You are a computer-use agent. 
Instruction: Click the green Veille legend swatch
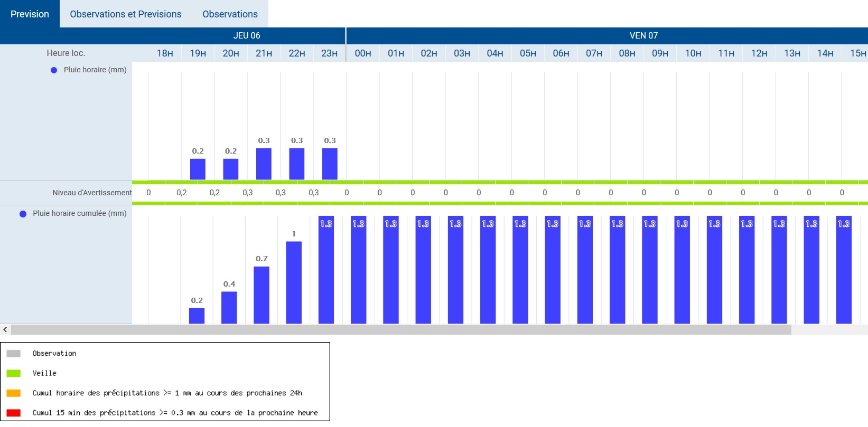click(14, 373)
